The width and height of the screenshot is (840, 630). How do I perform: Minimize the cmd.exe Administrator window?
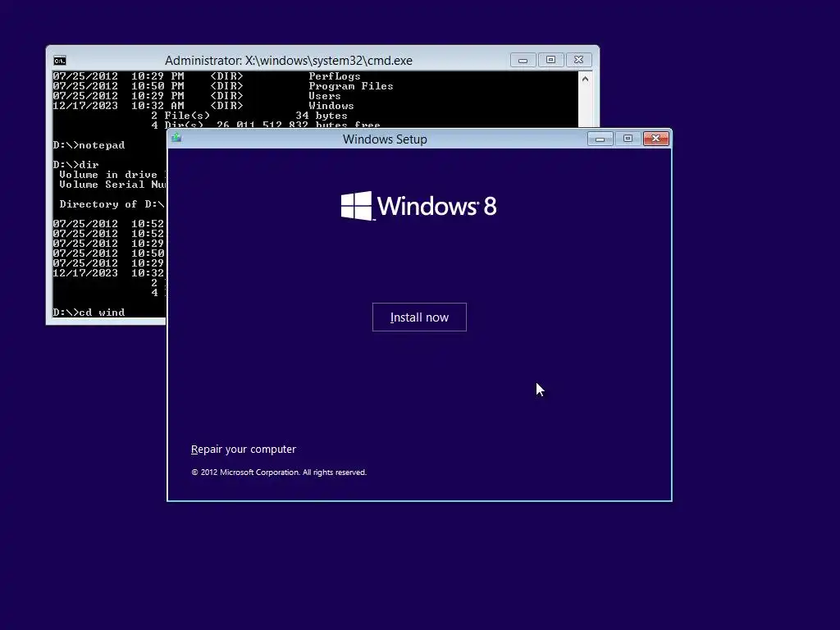pos(523,60)
